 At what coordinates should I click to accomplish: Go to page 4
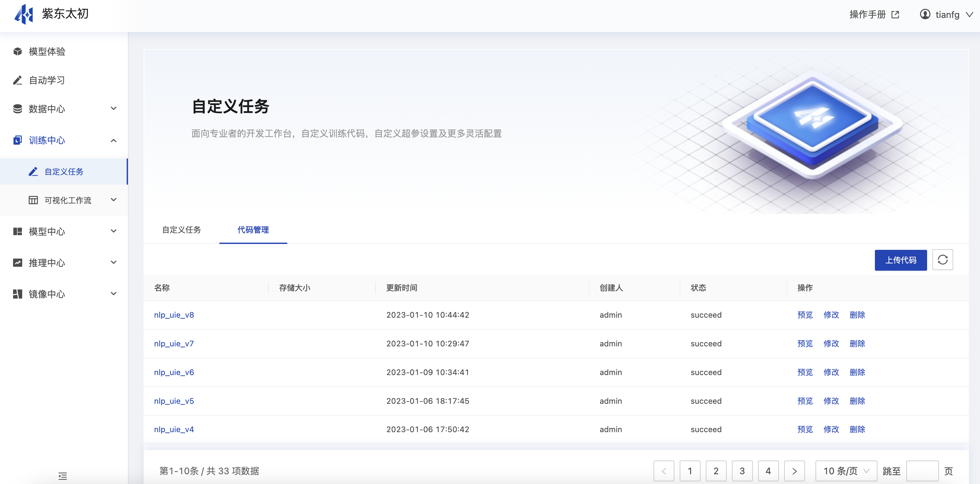point(768,471)
